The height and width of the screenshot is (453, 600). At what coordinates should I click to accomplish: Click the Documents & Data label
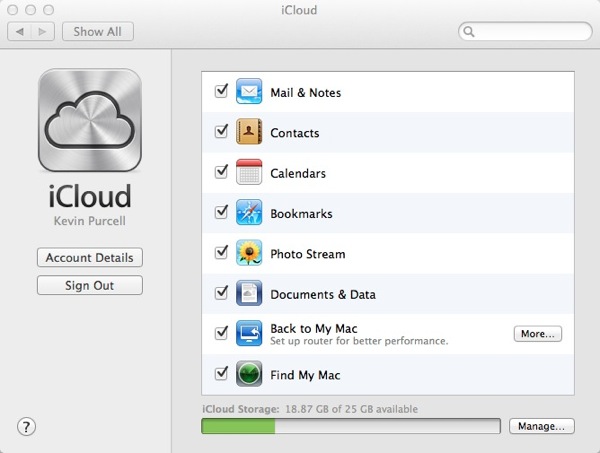pos(323,295)
